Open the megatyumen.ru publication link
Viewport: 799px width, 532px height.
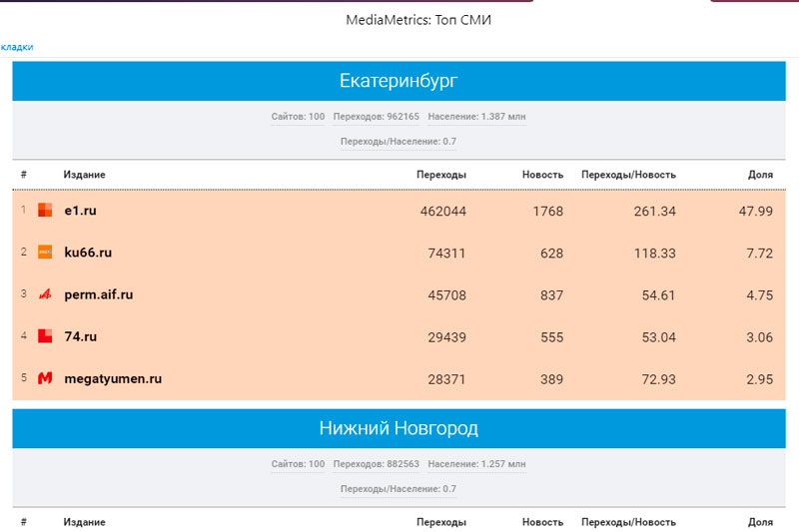113,378
